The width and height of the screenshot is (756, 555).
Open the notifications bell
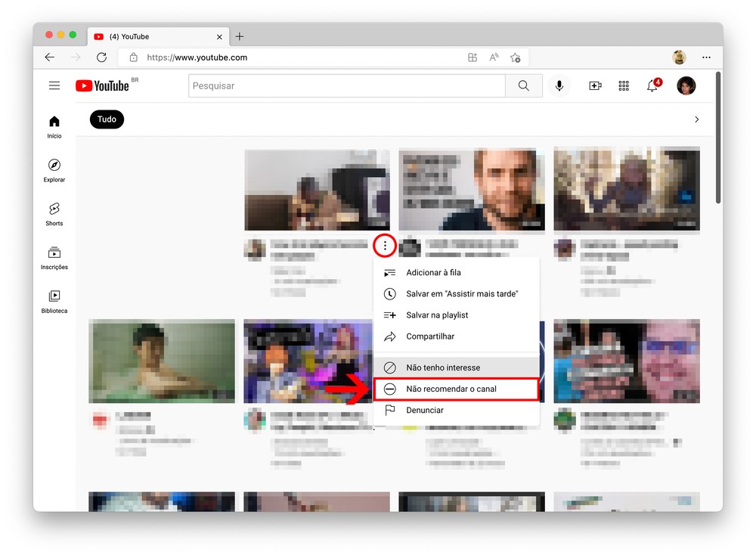click(652, 86)
